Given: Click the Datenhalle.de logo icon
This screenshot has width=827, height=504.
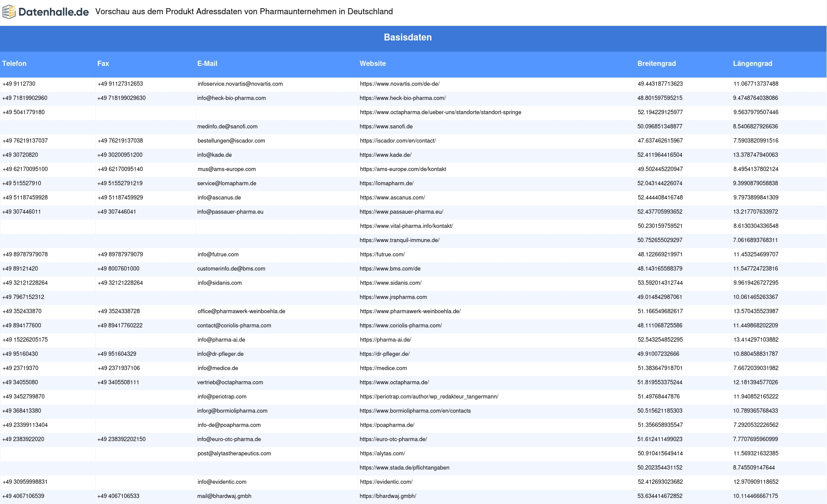Looking at the screenshot, I should pyautogui.click(x=9, y=12).
